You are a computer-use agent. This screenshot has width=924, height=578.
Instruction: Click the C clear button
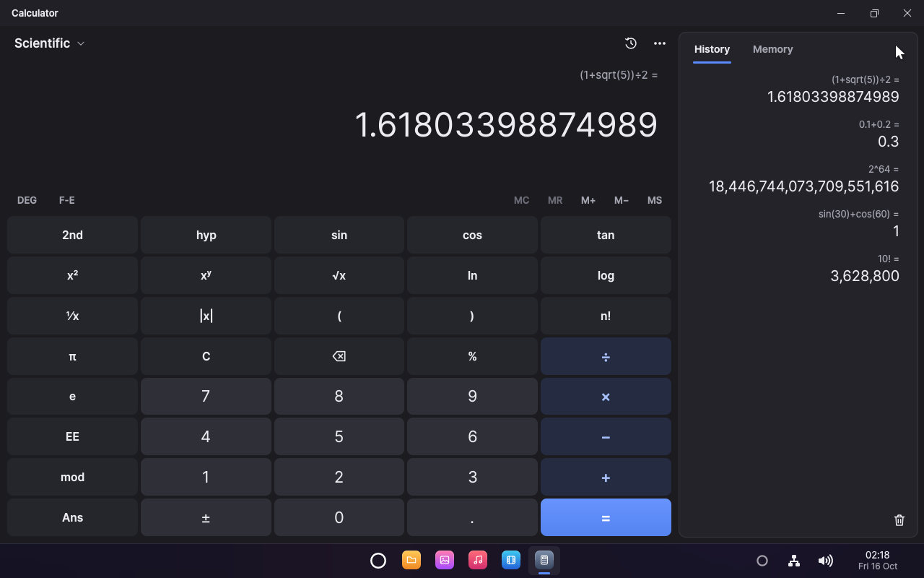(x=206, y=356)
